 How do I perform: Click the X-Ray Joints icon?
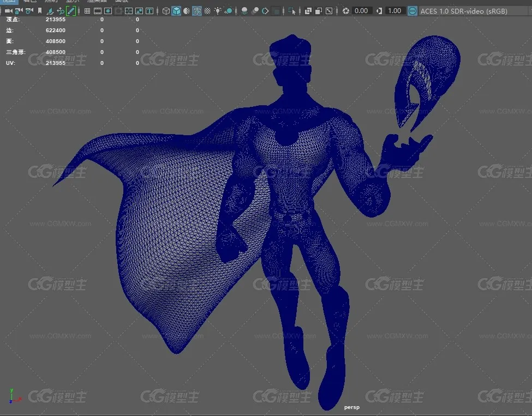[x=329, y=11]
